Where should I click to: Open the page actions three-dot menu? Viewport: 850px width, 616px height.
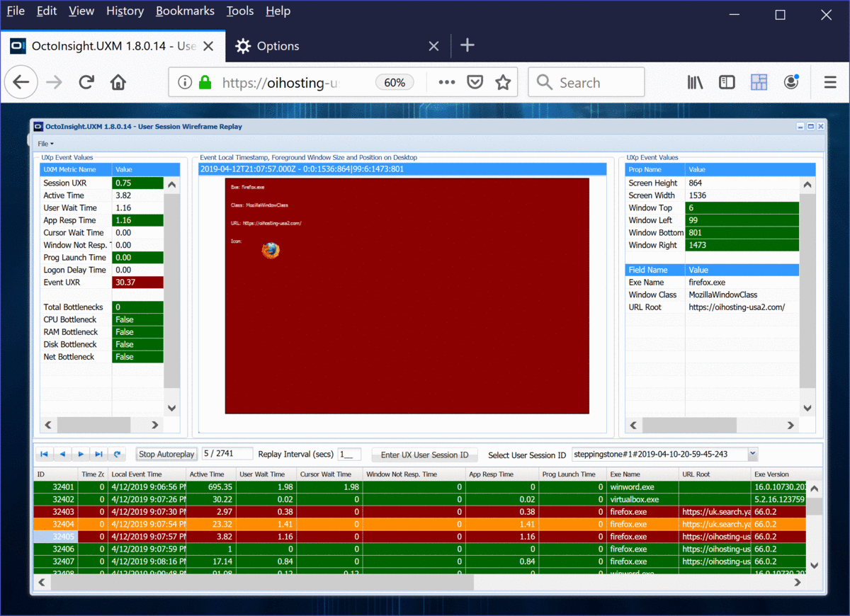tap(447, 82)
